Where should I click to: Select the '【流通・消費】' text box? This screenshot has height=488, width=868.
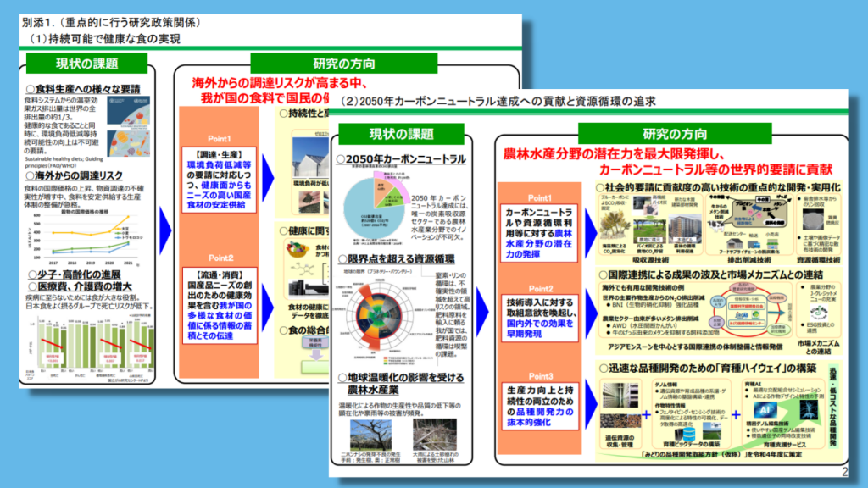(x=220, y=305)
